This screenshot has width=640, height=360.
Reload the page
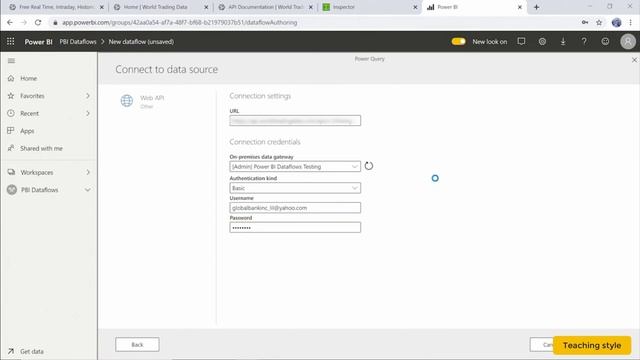(x=38, y=22)
